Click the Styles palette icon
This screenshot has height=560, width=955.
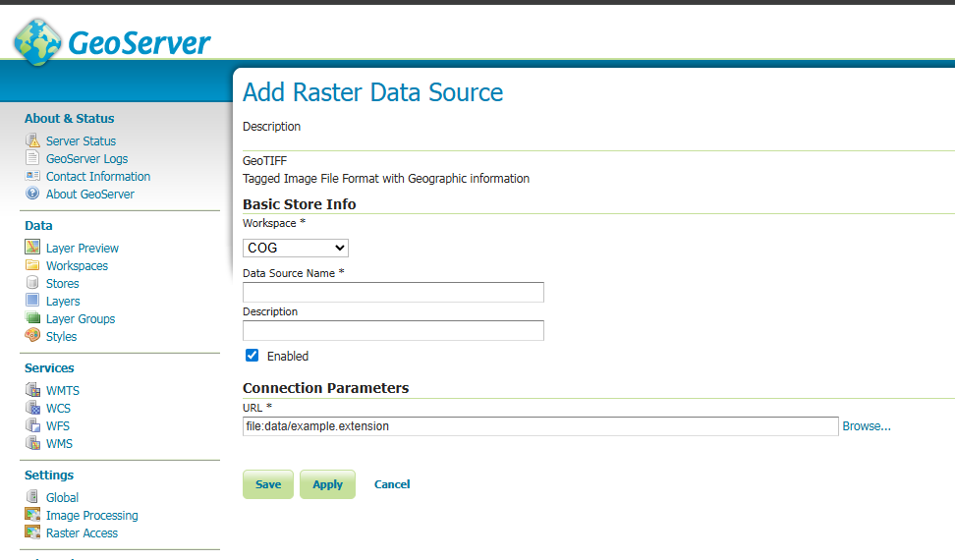pyautogui.click(x=32, y=336)
